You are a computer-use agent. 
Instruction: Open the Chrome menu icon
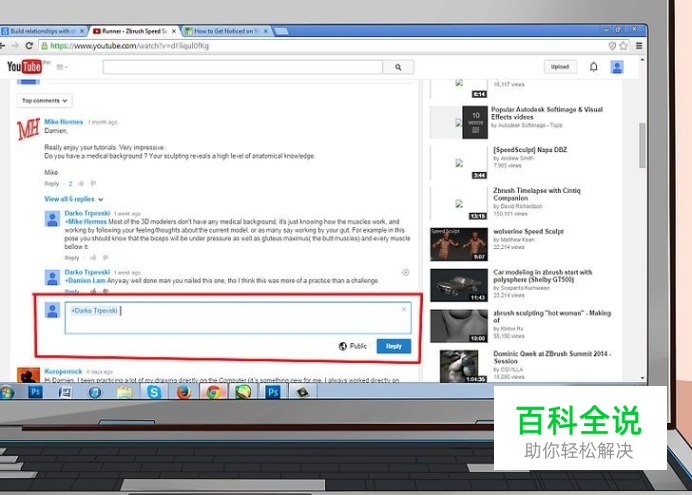point(639,45)
